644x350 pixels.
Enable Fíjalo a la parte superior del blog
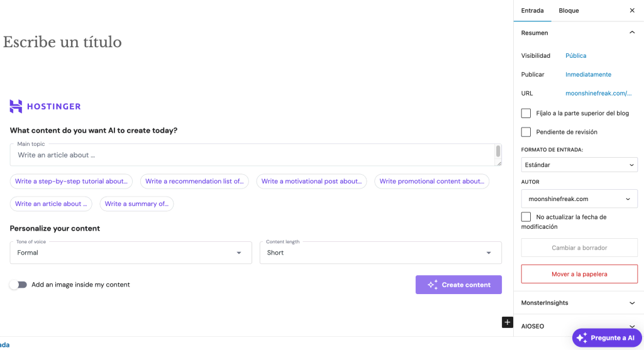tap(526, 113)
